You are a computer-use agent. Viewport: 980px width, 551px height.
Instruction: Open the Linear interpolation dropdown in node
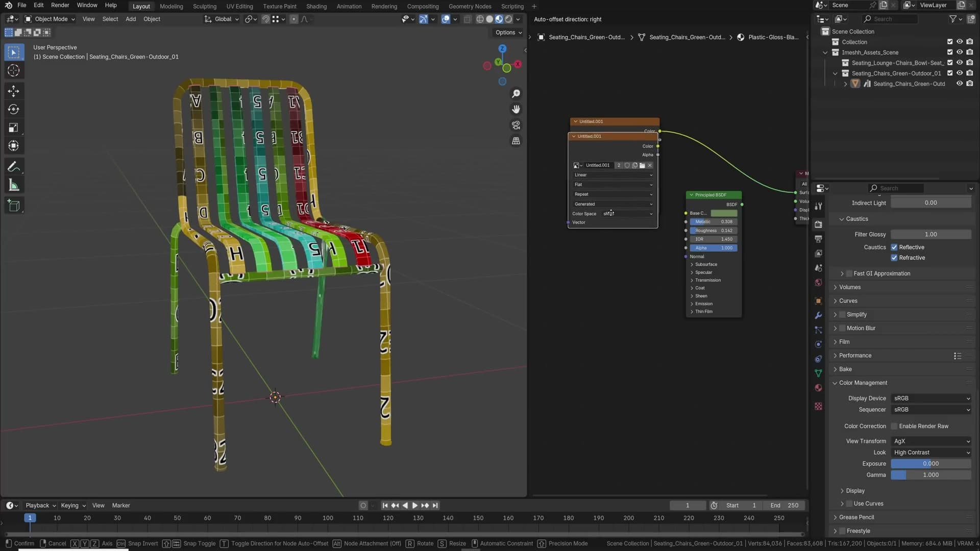613,175
